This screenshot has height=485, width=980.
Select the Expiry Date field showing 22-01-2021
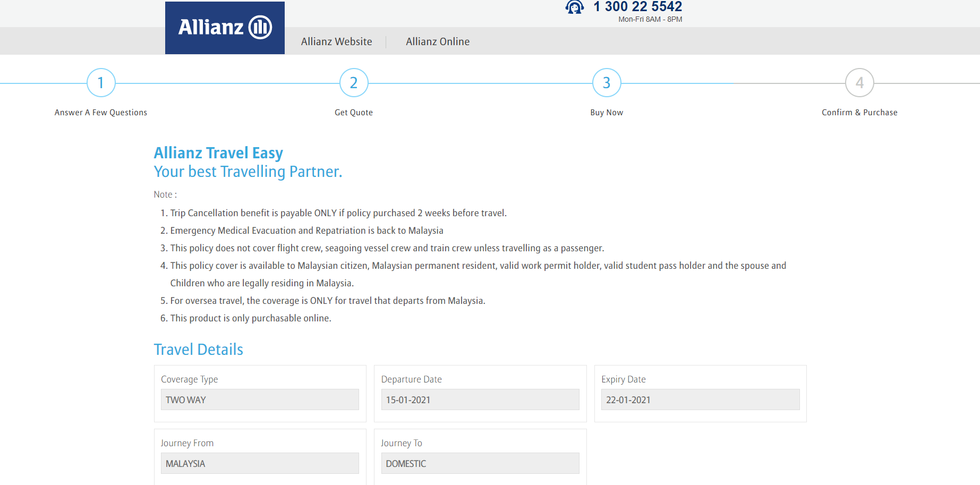(x=700, y=399)
